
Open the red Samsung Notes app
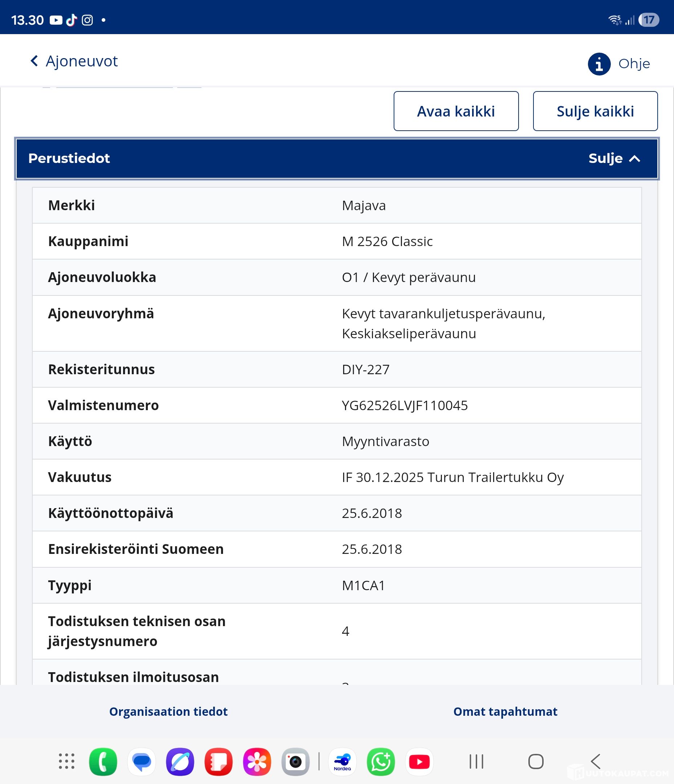pyautogui.click(x=219, y=761)
